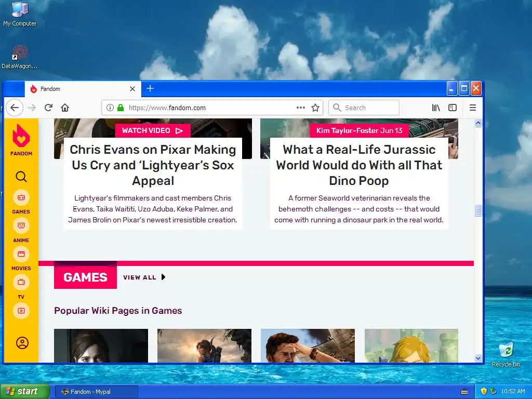532x399 pixels.
Task: Open the Real-Life Jurassic World article headline
Action: pos(359,165)
